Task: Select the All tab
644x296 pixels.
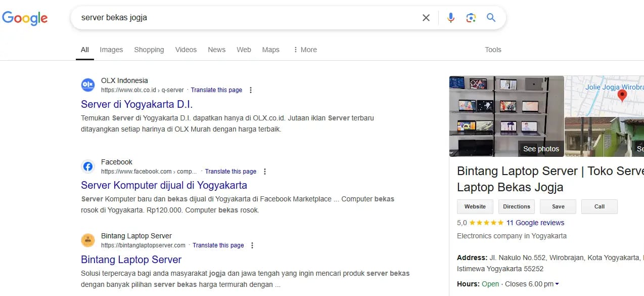Action: pyautogui.click(x=85, y=50)
